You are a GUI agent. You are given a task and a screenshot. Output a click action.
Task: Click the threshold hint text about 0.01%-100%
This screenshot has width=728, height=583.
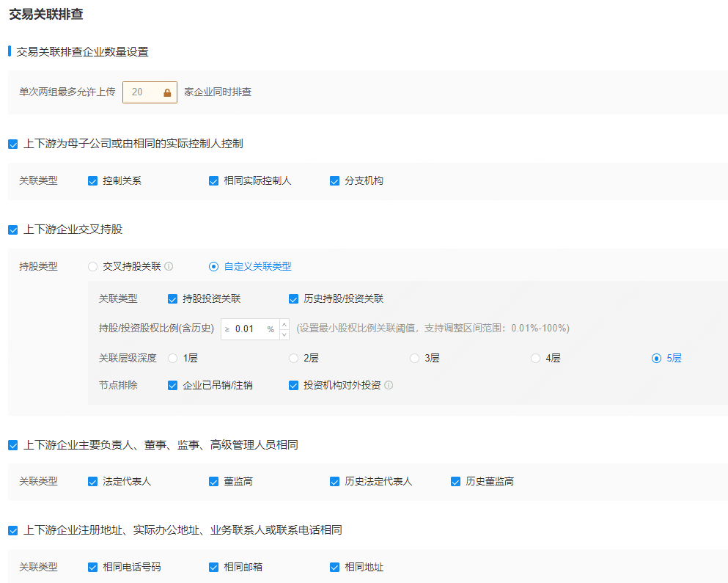click(x=433, y=329)
